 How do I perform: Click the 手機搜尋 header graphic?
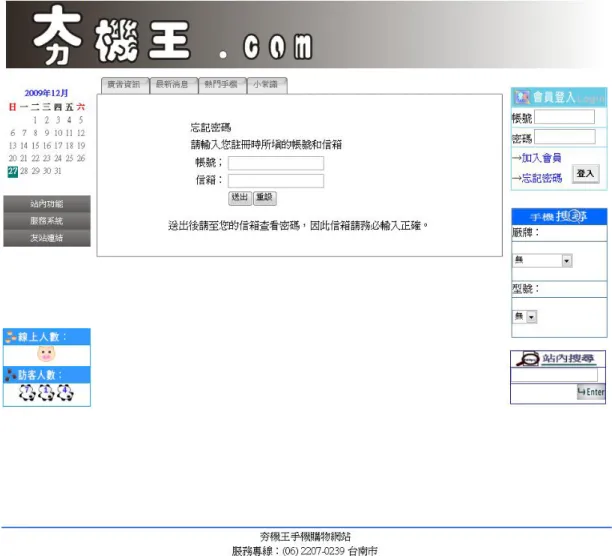point(559,216)
